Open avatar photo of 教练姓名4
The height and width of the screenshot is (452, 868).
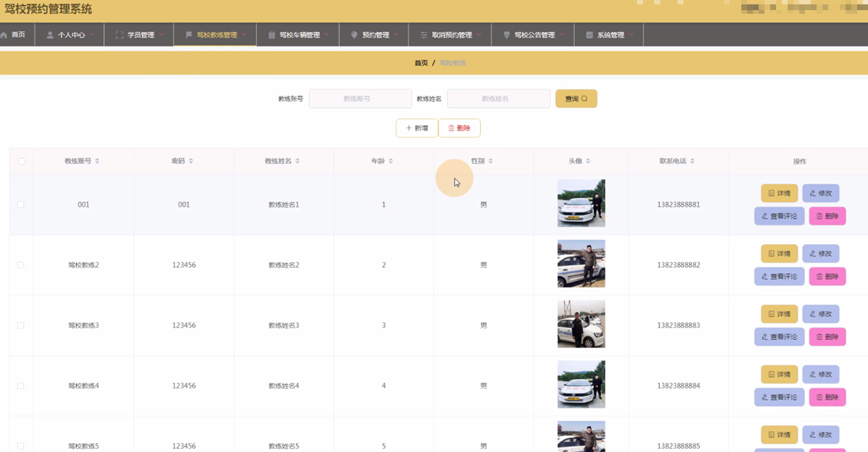pos(581,385)
